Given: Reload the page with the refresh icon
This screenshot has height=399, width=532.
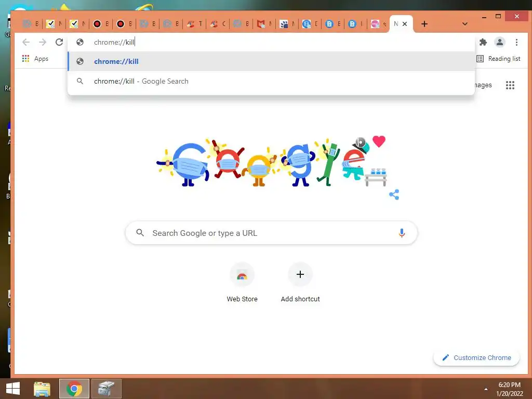Looking at the screenshot, I should tap(59, 42).
